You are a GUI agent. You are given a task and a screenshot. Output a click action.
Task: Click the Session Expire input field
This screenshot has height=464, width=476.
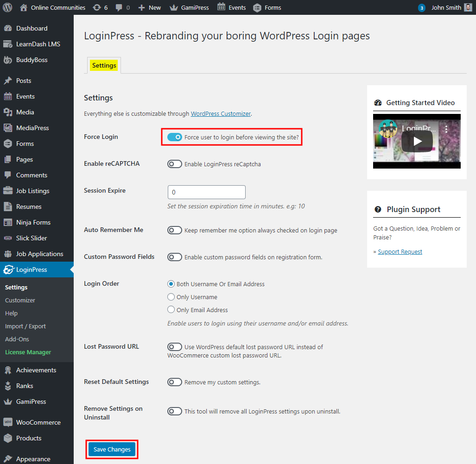pyautogui.click(x=206, y=192)
